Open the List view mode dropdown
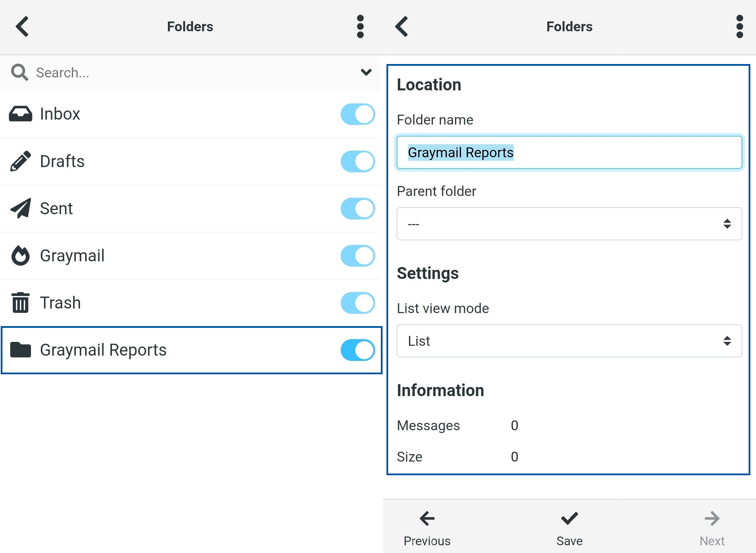Viewport: 756px width, 553px height. (569, 341)
